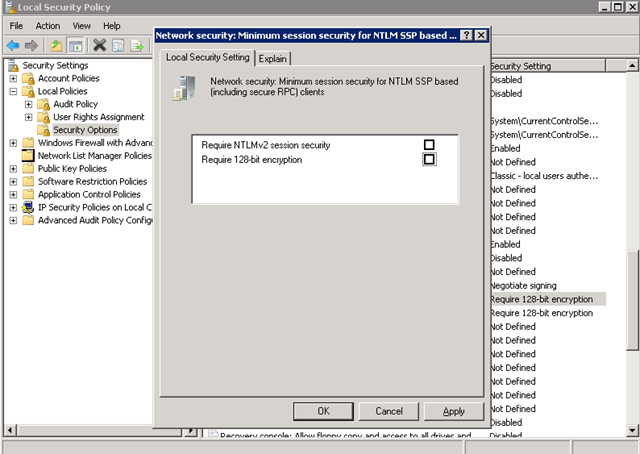Click the Public Key Policies folder icon
The image size is (640, 454).
[x=28, y=168]
